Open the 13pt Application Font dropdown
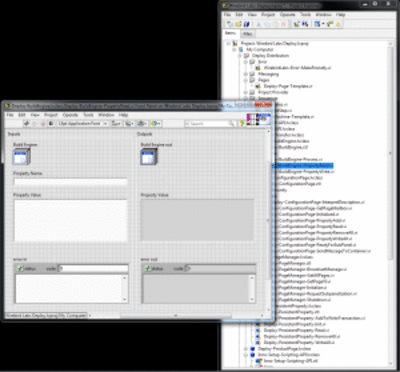 tap(82, 124)
